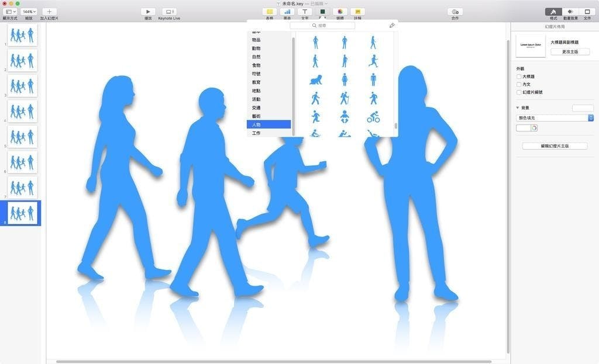The width and height of the screenshot is (599, 364).
Task: Choose the 藝術 shape category
Action: pos(269,116)
